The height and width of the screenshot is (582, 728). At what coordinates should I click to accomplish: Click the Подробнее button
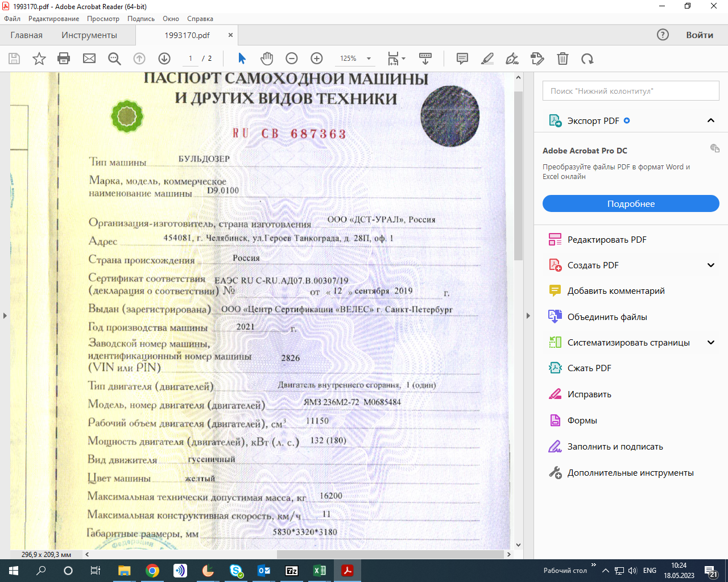pos(631,203)
